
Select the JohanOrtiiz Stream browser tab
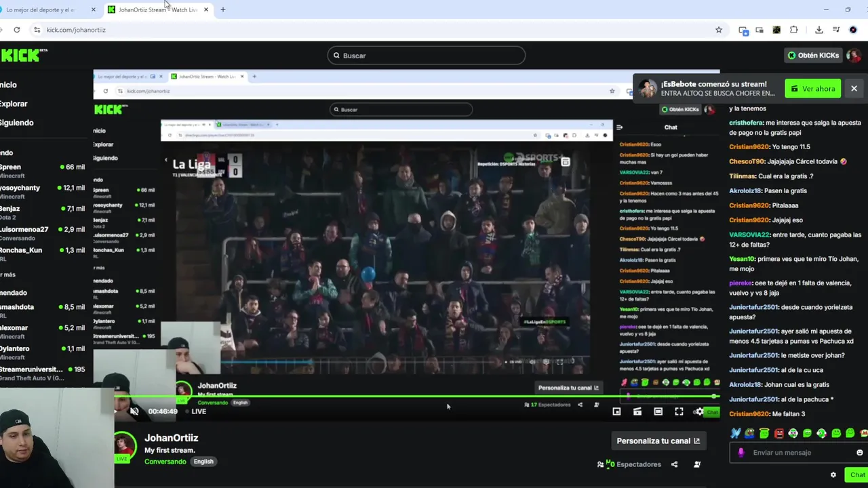[x=157, y=9]
